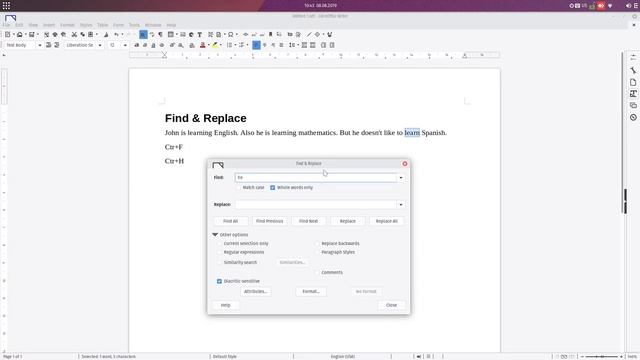Click the Find Previous button
This screenshot has height=360, width=640.
tap(269, 221)
